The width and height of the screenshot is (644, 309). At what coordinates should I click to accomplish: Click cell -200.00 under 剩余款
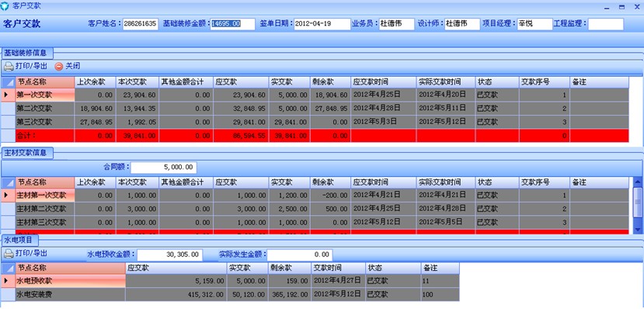(x=331, y=195)
